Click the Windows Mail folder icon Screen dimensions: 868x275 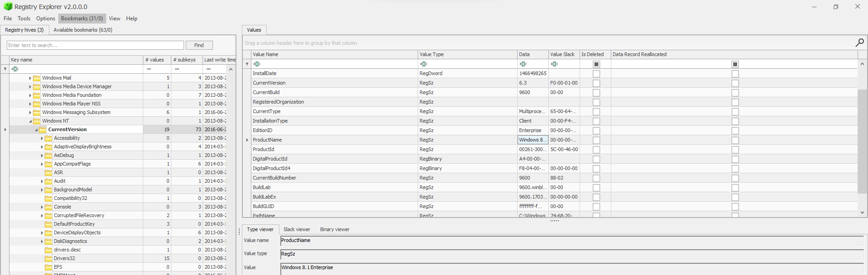tap(37, 78)
